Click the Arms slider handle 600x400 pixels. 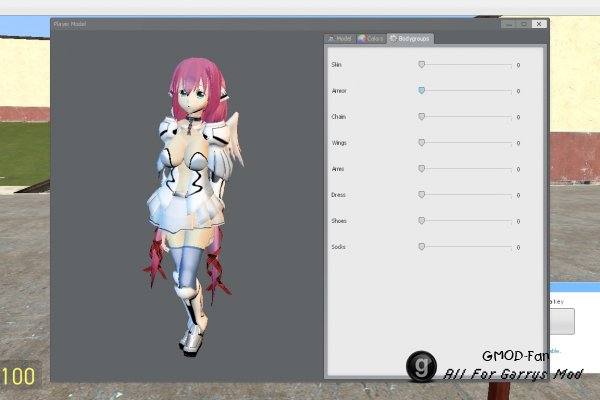click(421, 168)
